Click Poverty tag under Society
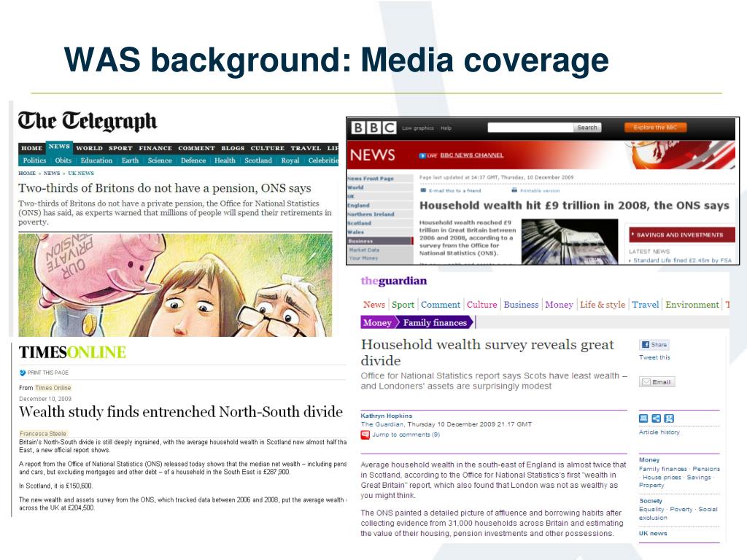 click(681, 510)
